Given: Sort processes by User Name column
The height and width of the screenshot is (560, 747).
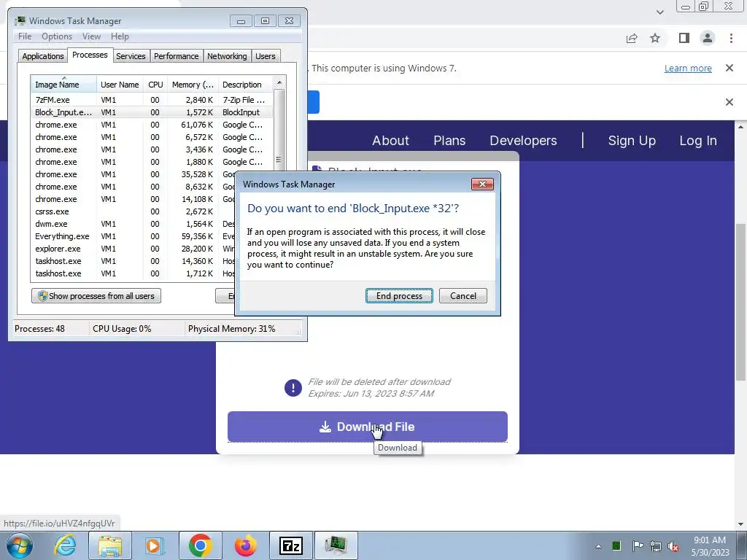Looking at the screenshot, I should [x=120, y=85].
